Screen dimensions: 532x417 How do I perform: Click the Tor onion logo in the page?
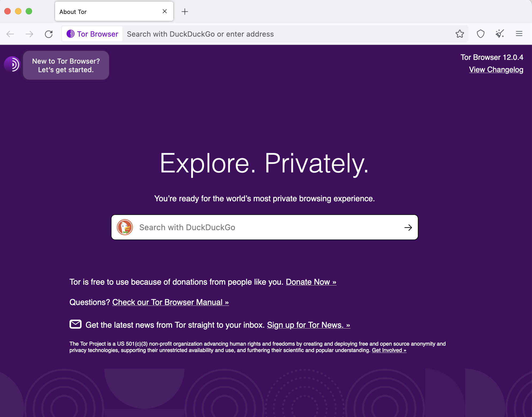(x=12, y=64)
